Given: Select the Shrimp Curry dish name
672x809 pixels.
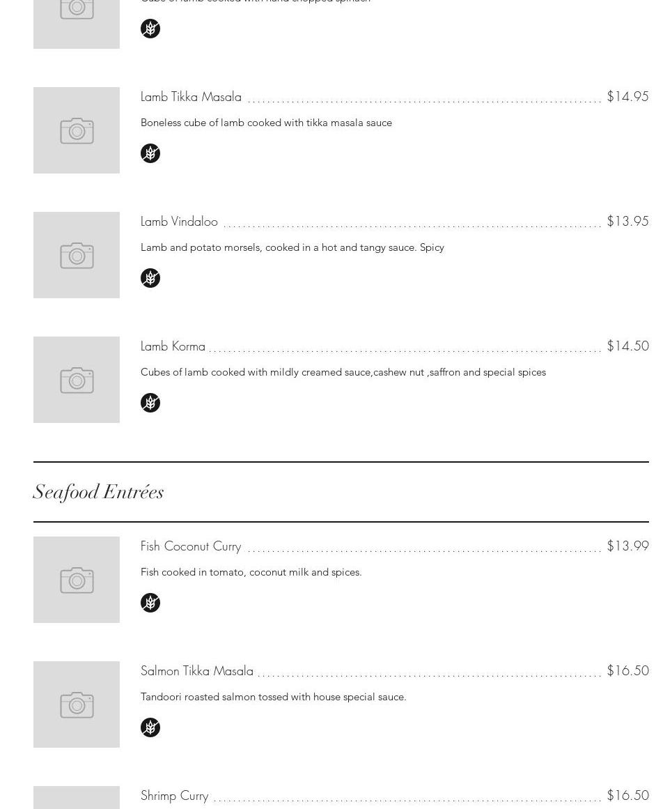Looking at the screenshot, I should click(x=174, y=796).
